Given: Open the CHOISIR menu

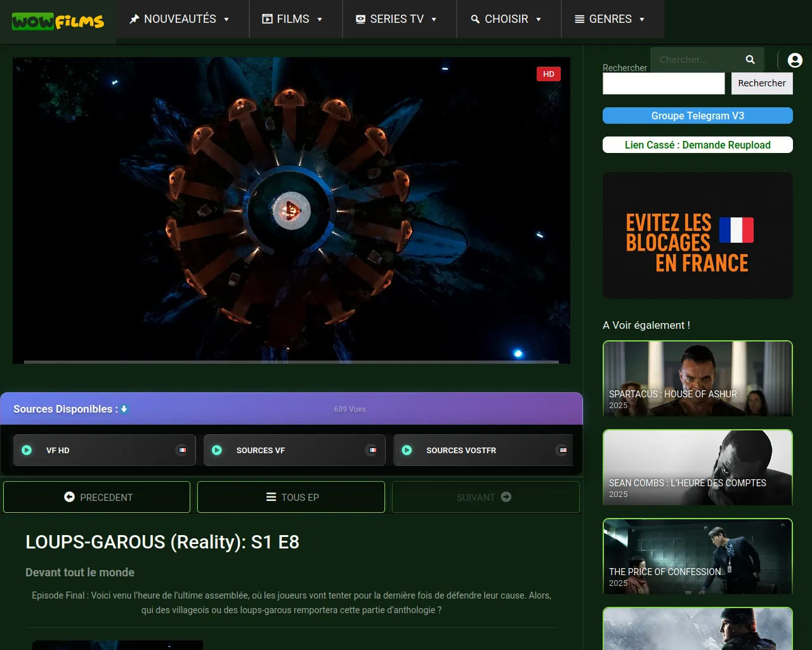Looking at the screenshot, I should coord(509,19).
